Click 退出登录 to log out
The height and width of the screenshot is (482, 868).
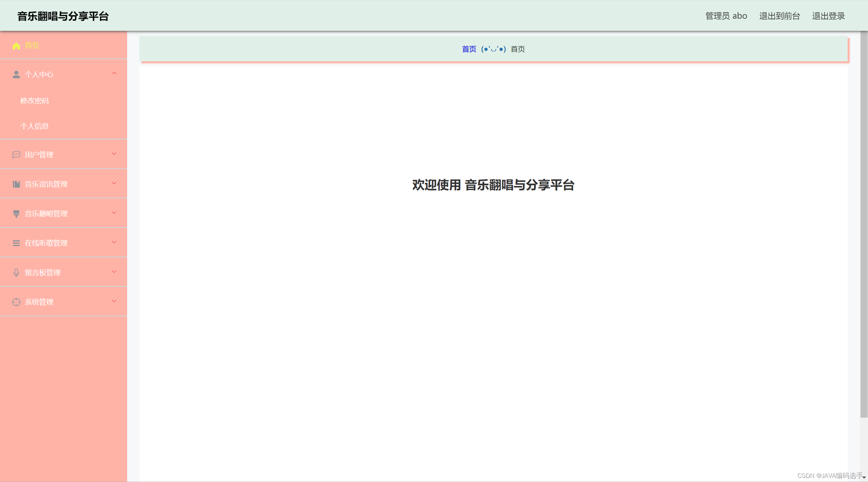pos(828,16)
